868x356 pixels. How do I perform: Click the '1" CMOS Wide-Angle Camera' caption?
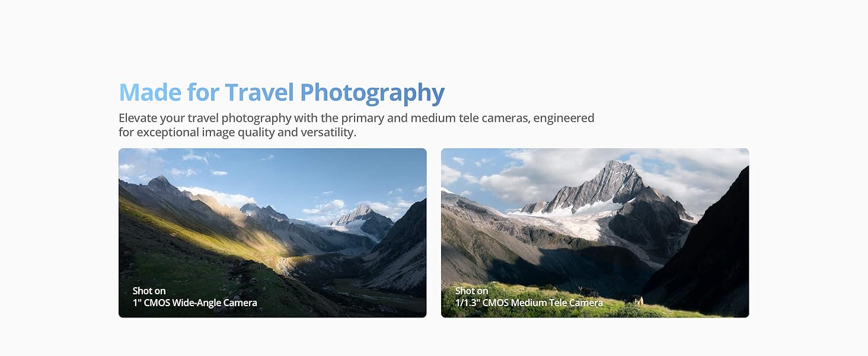pyautogui.click(x=195, y=303)
